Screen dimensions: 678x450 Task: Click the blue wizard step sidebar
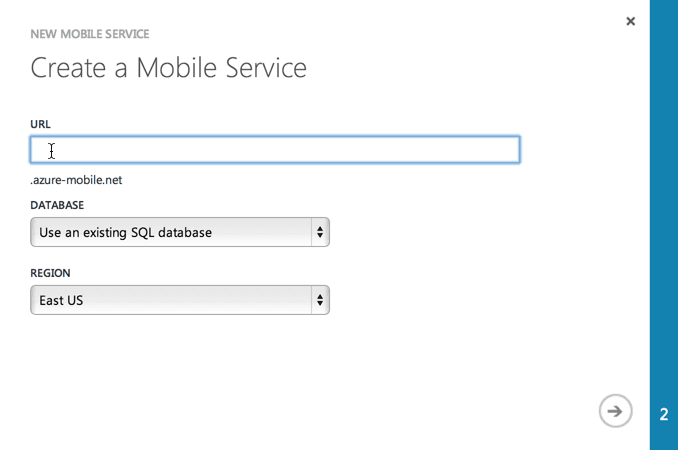click(664, 200)
